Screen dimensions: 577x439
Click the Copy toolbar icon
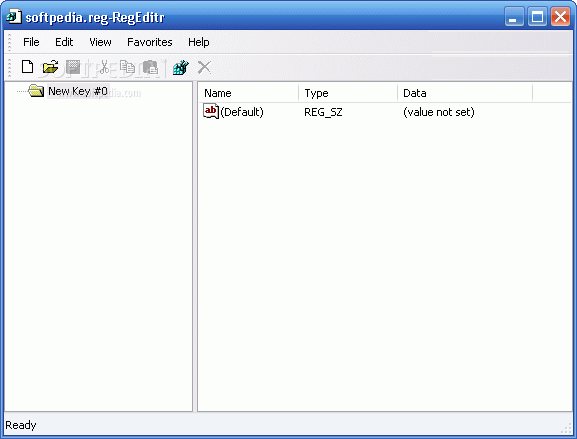click(127, 67)
